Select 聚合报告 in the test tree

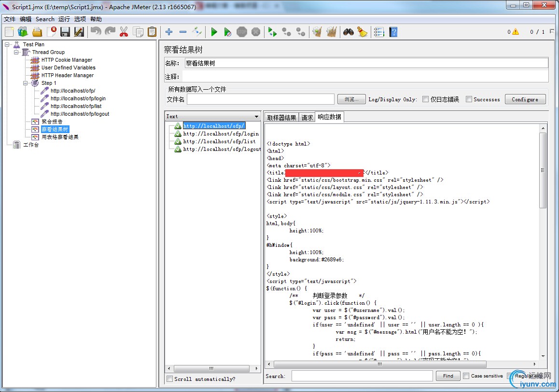[x=52, y=122]
